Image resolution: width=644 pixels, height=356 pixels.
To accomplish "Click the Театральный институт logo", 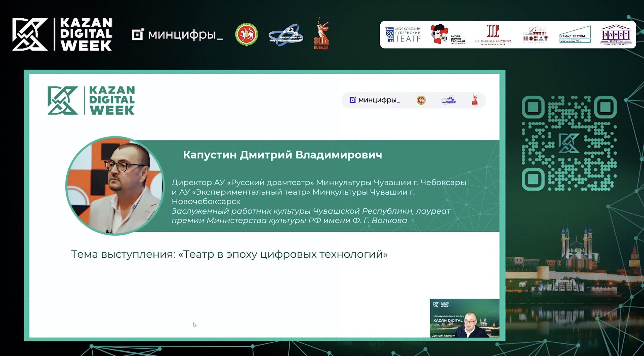I will tap(493, 35).
